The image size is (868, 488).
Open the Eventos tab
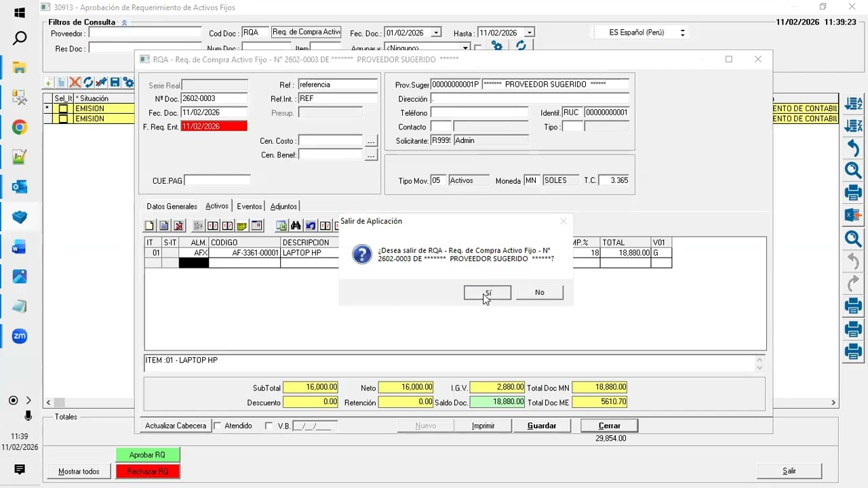(250, 207)
